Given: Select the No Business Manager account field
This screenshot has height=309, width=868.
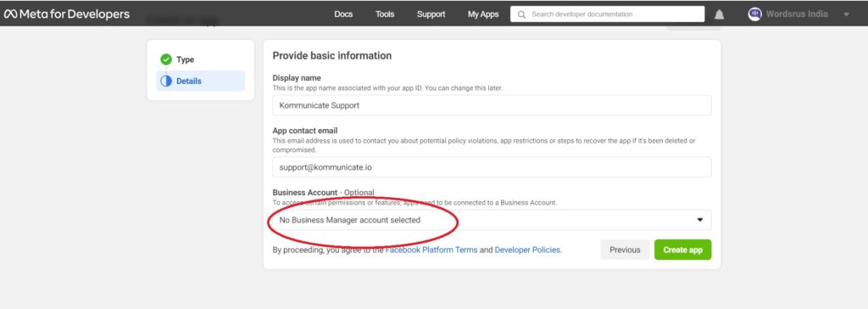Looking at the screenshot, I should (x=492, y=220).
